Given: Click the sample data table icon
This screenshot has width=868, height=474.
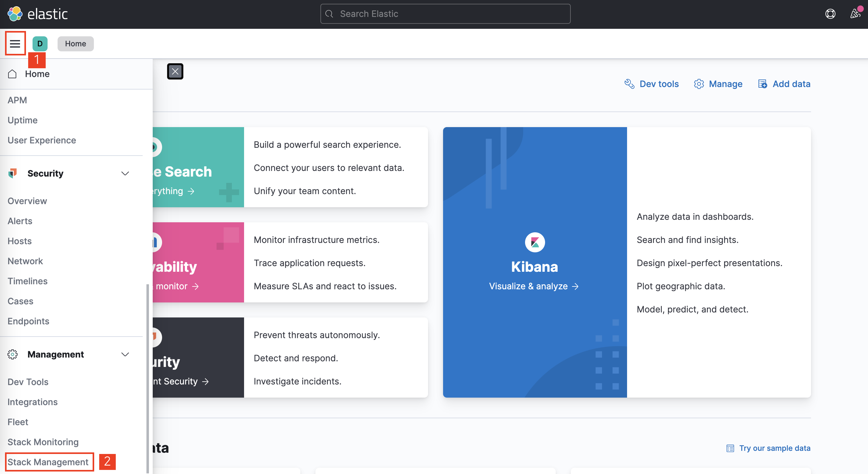Looking at the screenshot, I should (x=730, y=448).
